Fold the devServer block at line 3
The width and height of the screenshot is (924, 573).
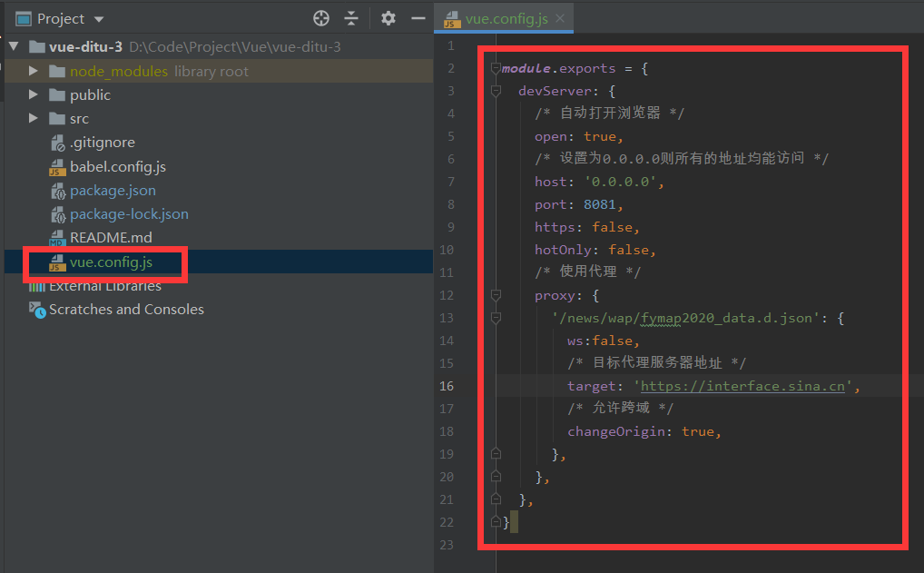point(496,91)
